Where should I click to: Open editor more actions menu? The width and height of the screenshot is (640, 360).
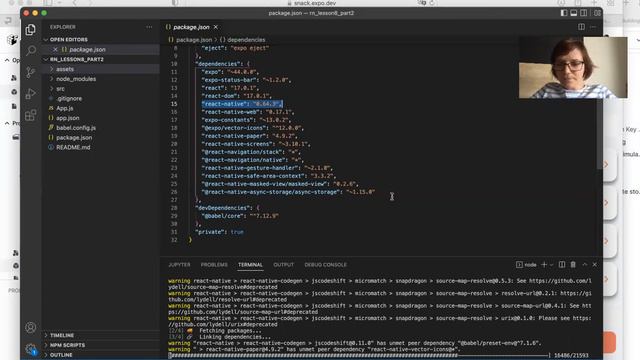(593, 27)
